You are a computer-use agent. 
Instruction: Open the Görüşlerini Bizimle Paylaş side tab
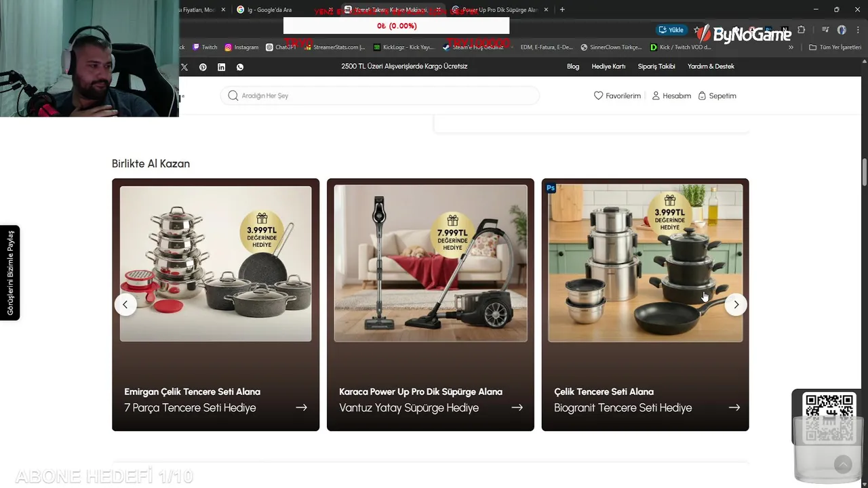click(9, 272)
